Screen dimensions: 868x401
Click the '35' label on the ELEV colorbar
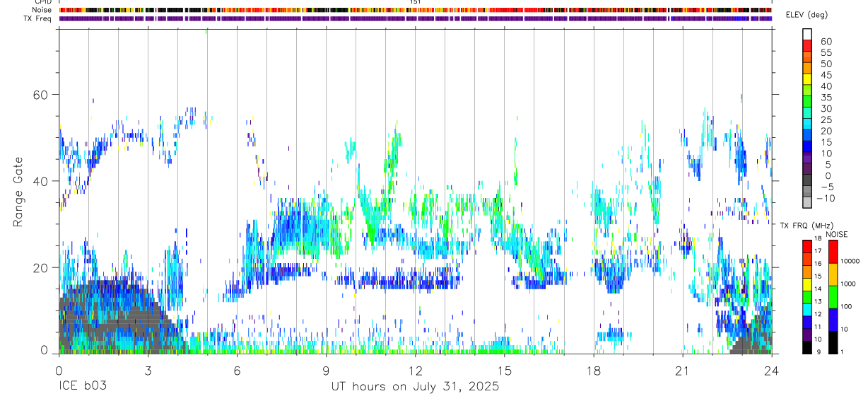826,97
